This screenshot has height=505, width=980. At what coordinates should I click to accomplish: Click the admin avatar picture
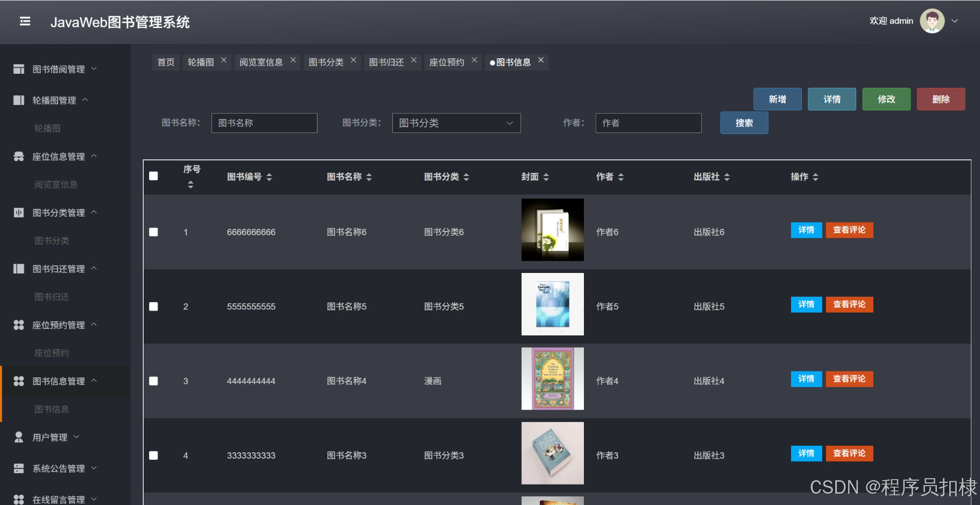pyautogui.click(x=932, y=21)
